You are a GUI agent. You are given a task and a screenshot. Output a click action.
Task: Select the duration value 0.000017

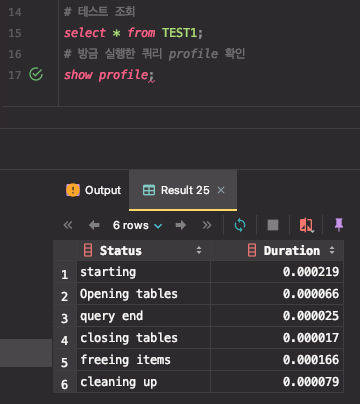pyautogui.click(x=277, y=338)
